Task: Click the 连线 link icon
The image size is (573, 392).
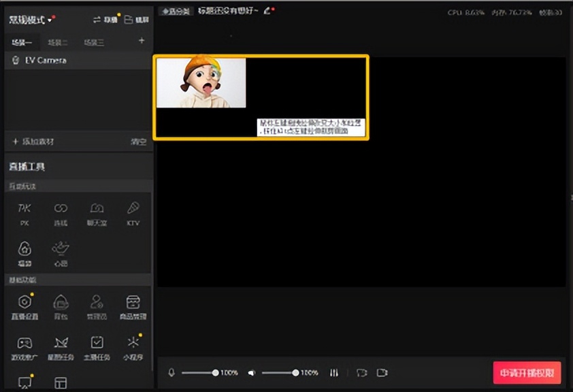Action: pyautogui.click(x=61, y=211)
